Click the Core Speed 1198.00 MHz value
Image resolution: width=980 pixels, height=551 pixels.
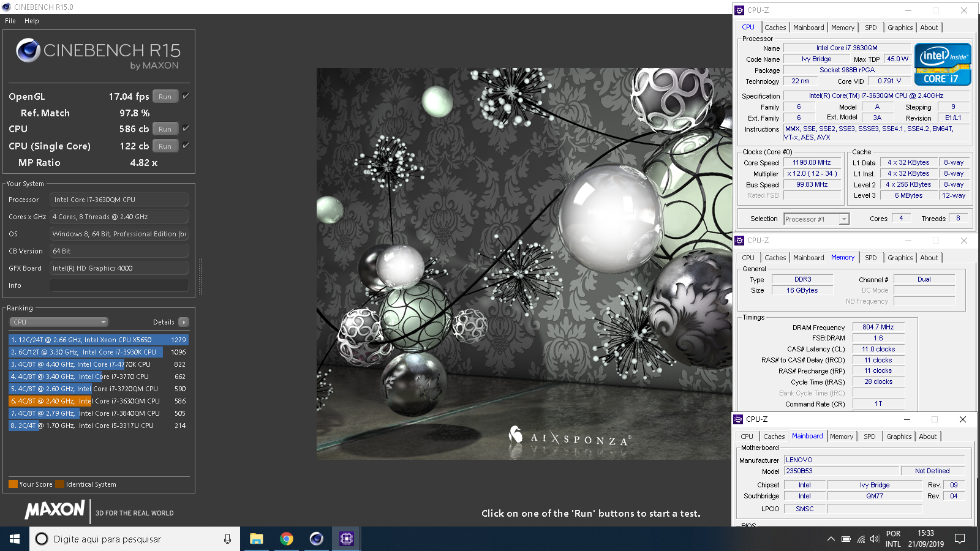click(x=812, y=163)
